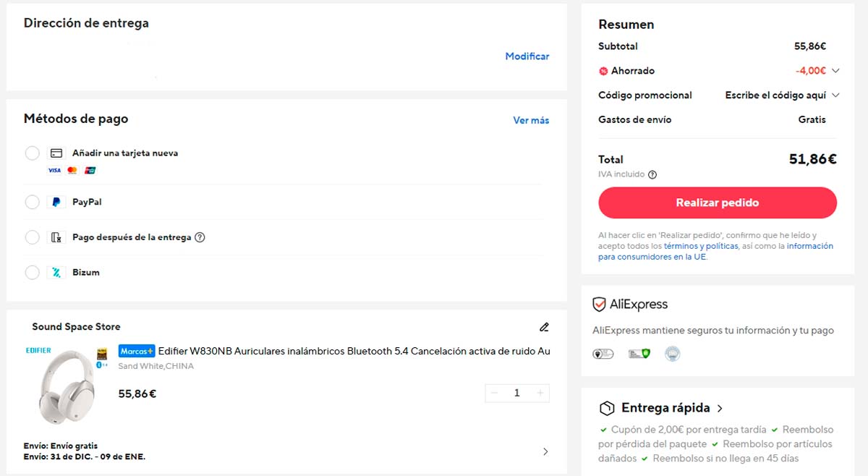Click the info icon beside IVA incluido

tap(652, 174)
